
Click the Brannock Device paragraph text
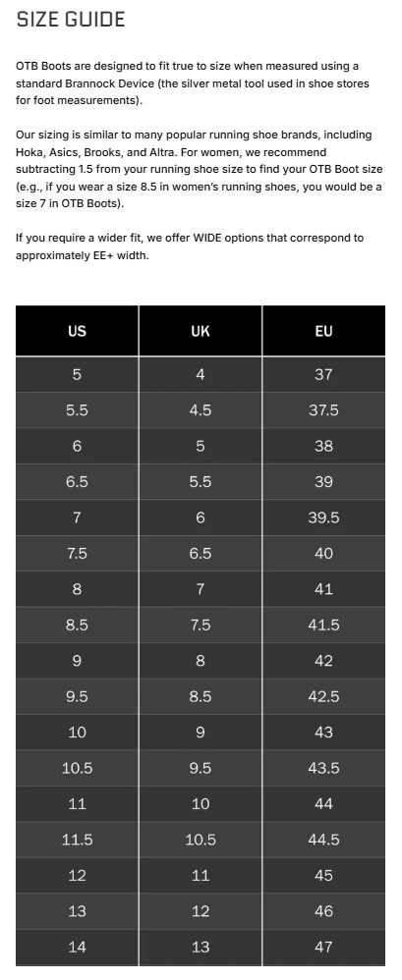pos(193,83)
